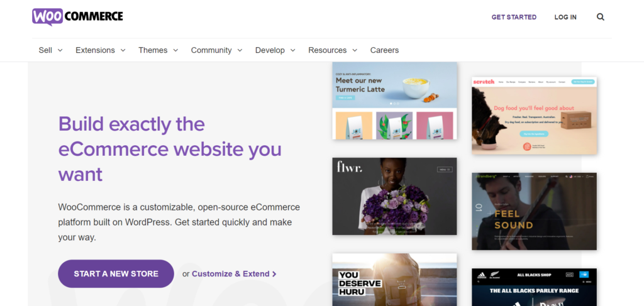Image resolution: width=644 pixels, height=306 pixels.
Task: Open the Resources menu
Action: point(327,50)
